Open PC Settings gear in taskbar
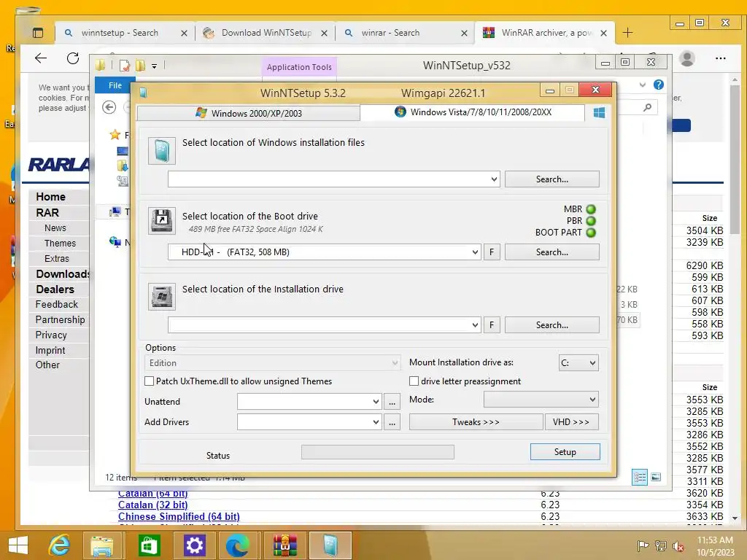747x560 pixels. [194, 545]
